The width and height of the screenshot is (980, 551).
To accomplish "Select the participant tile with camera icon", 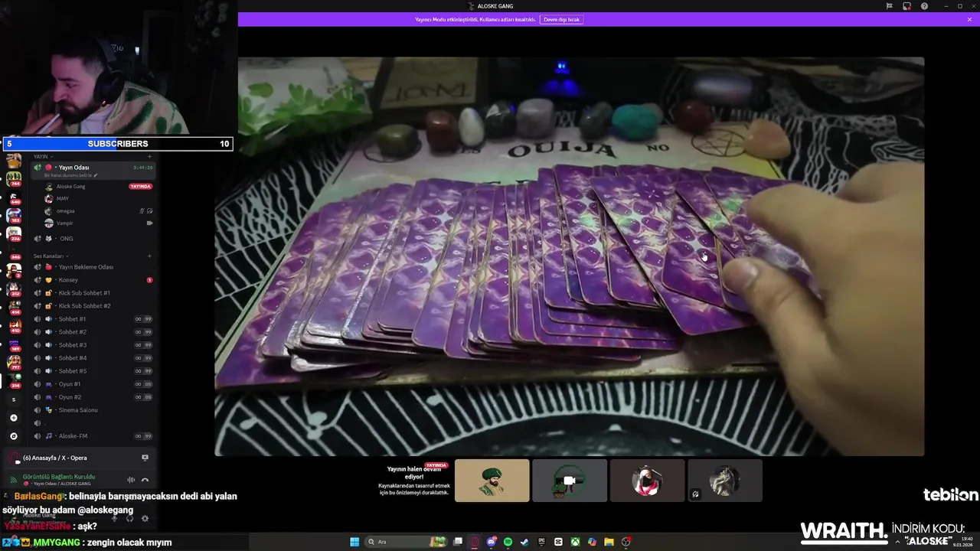I will (x=570, y=481).
